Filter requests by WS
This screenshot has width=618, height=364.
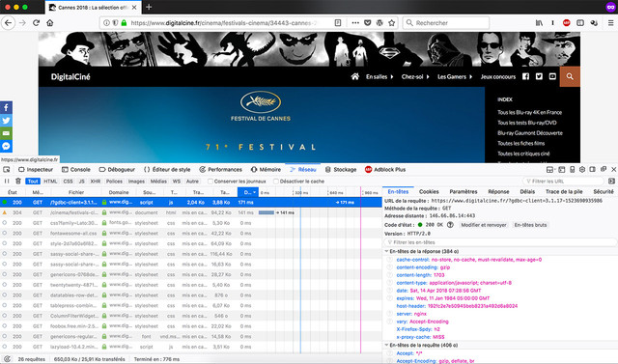176,182
